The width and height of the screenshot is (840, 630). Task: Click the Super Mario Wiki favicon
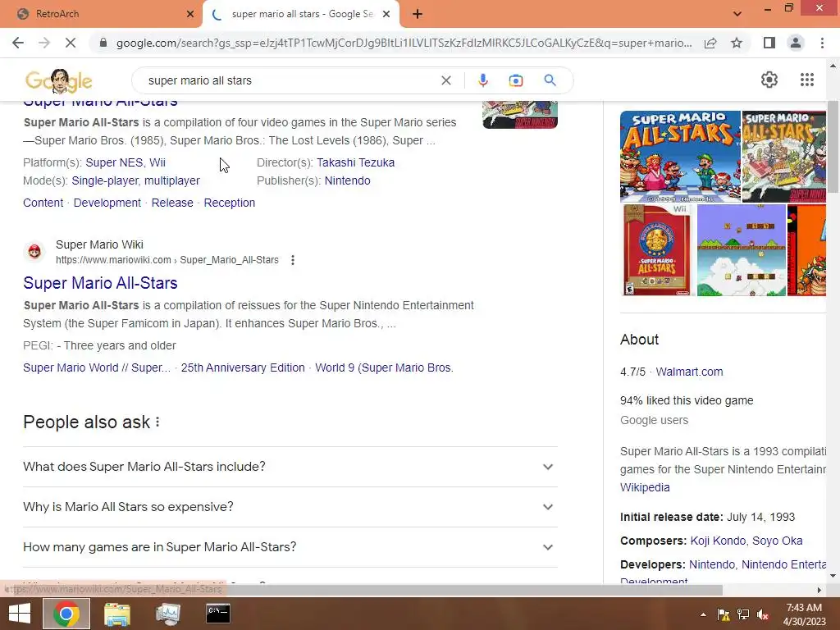pyautogui.click(x=34, y=252)
